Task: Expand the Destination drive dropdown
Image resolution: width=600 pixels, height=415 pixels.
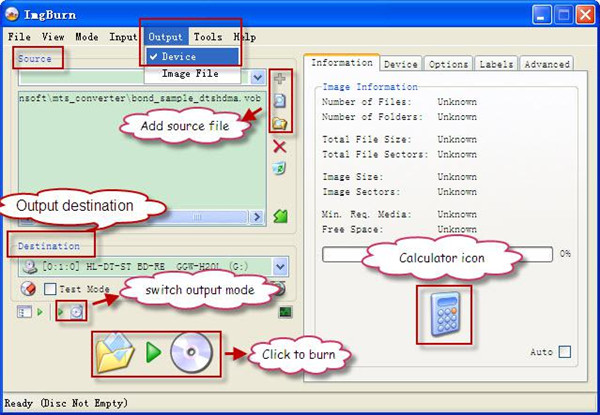Action: coord(280,267)
